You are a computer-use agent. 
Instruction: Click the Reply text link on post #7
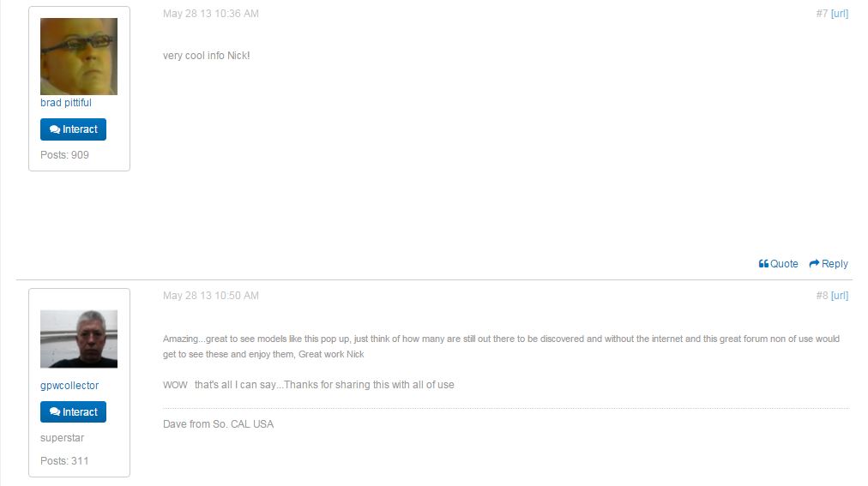coord(835,264)
